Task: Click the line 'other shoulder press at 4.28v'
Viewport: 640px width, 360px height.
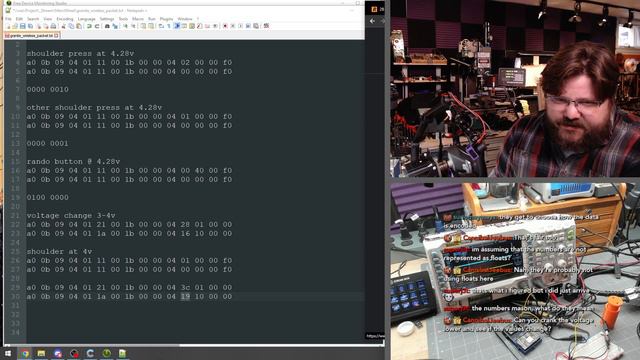Action: click(x=94, y=108)
